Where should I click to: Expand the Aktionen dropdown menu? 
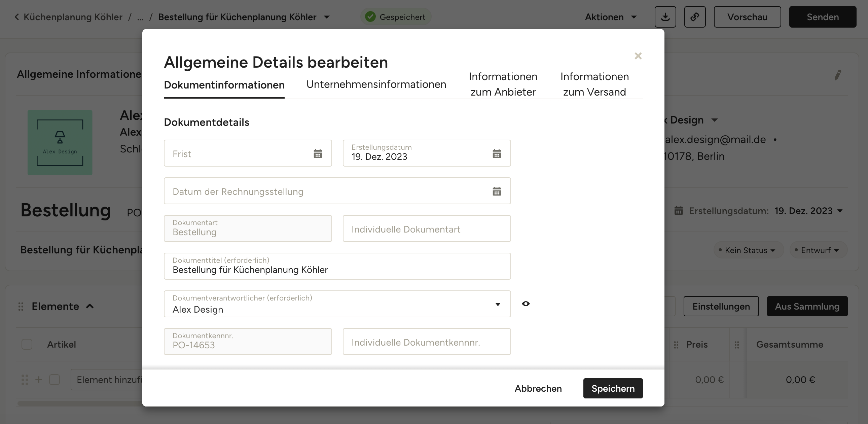pyautogui.click(x=610, y=17)
